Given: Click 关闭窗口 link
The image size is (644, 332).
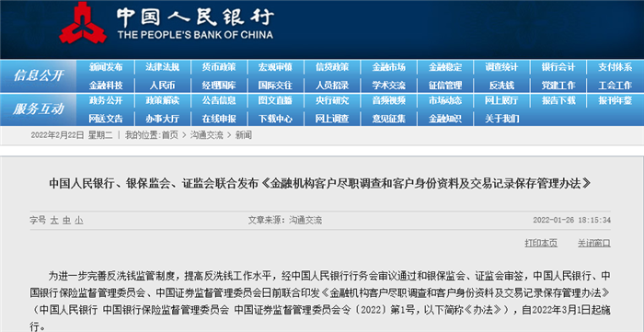Looking at the screenshot, I should click(594, 243).
